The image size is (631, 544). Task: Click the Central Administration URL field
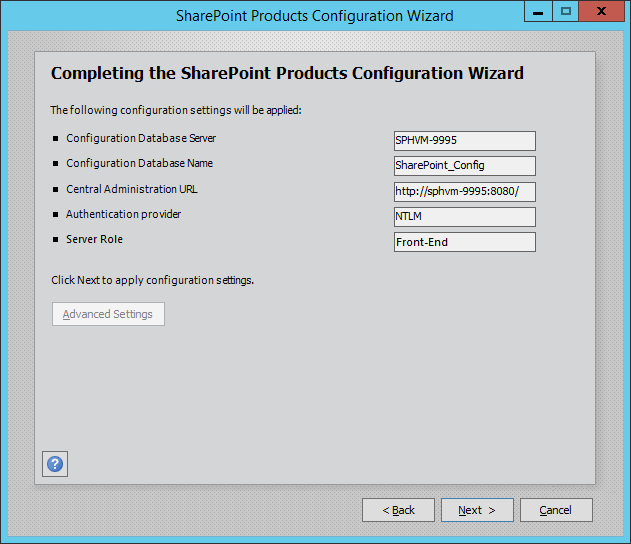(464, 192)
